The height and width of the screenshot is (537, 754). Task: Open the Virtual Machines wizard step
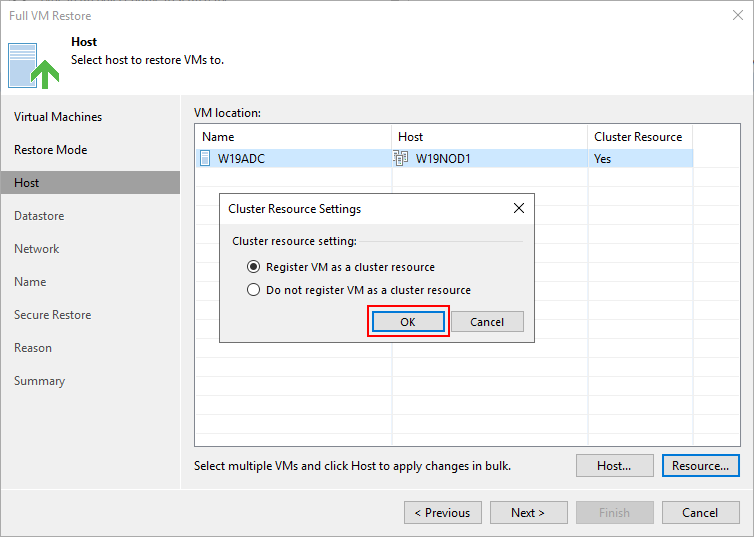[x=58, y=117]
